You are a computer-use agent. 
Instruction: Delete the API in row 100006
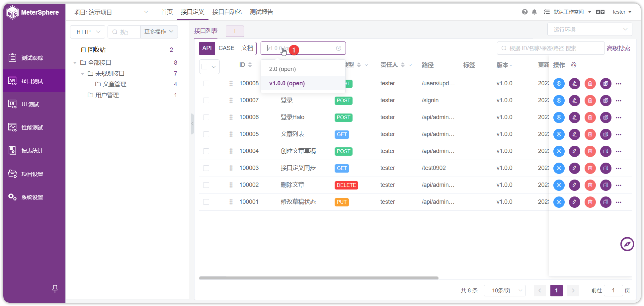coord(590,117)
